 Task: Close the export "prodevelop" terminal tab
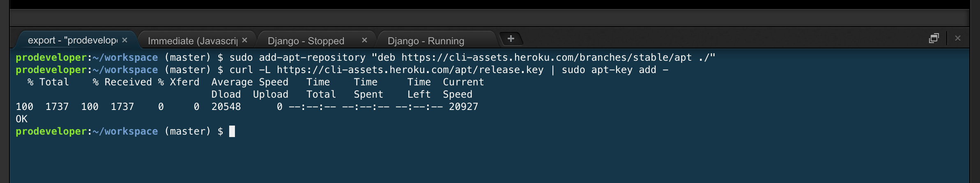click(125, 40)
